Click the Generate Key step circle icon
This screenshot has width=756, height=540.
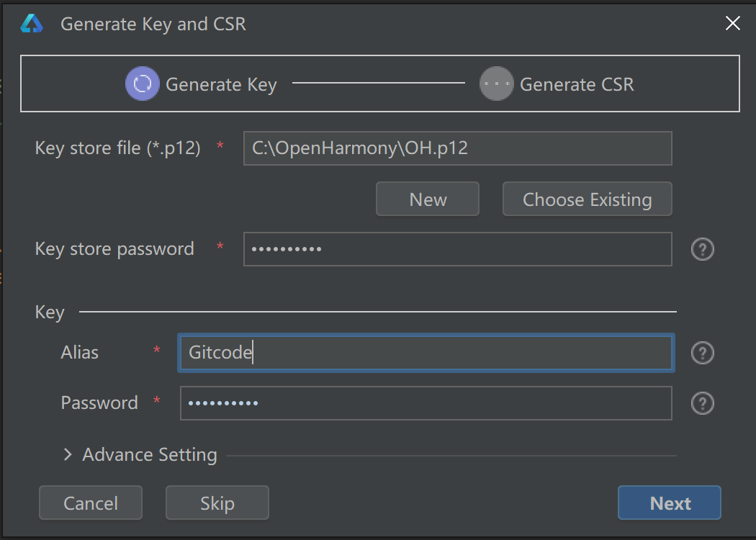[x=143, y=84]
